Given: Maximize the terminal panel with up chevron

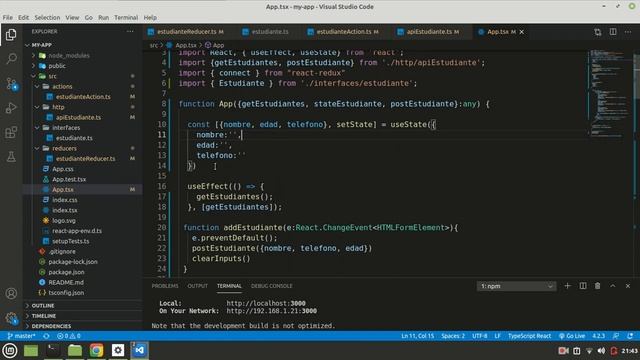Looking at the screenshot, I should [613, 286].
